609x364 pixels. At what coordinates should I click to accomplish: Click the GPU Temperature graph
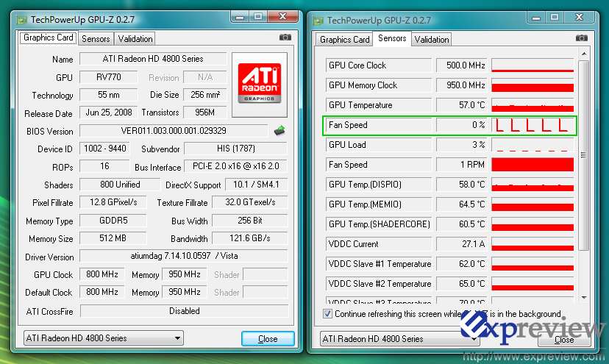point(533,105)
